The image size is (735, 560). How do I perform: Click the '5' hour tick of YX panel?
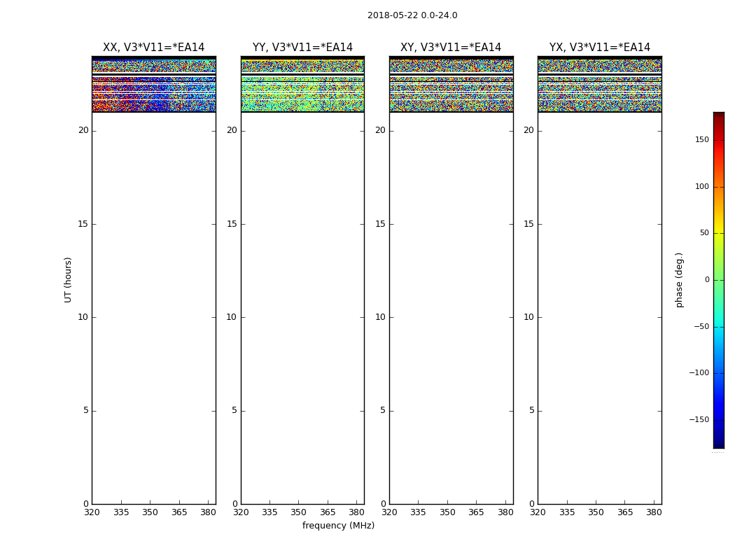point(531,410)
